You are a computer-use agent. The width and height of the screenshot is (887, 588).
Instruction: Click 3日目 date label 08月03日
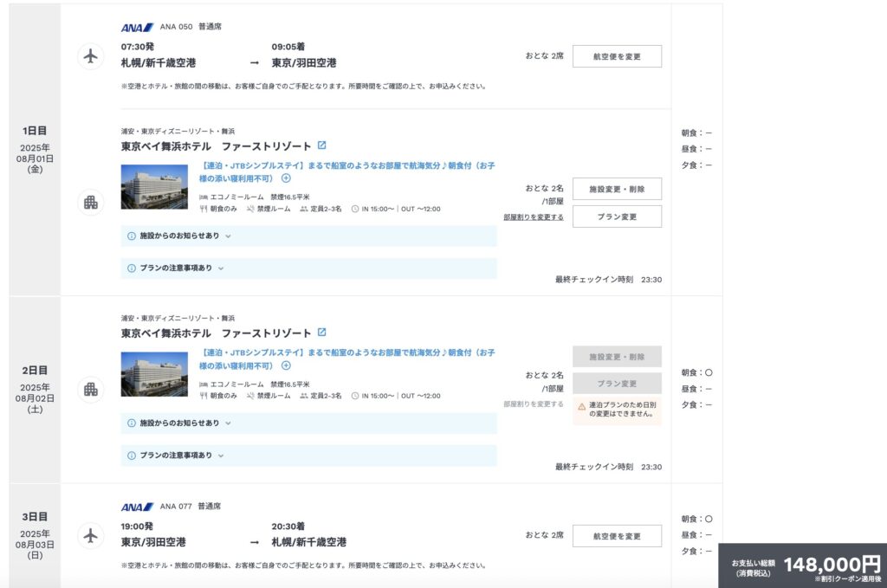tap(35, 545)
